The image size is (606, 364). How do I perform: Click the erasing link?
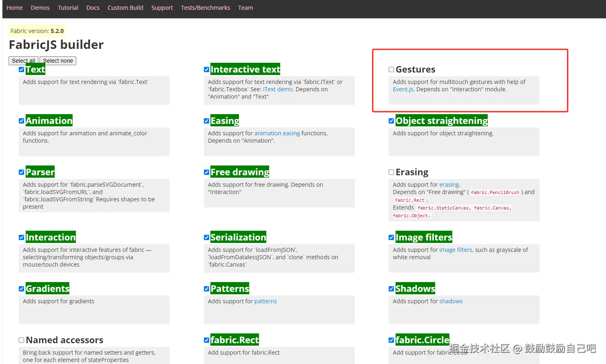coord(449,185)
